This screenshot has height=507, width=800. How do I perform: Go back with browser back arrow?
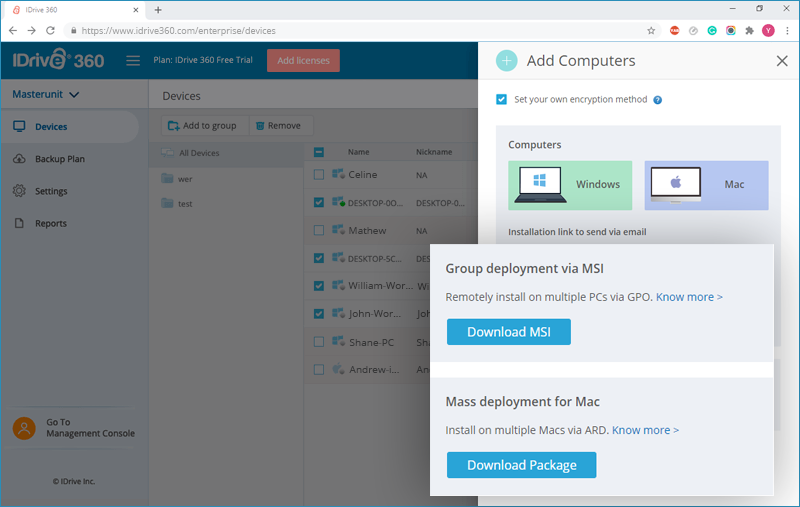tap(13, 31)
